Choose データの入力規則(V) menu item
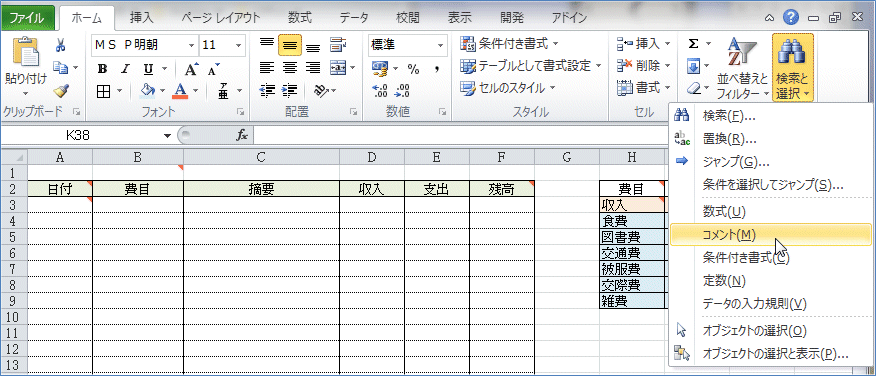876x376 pixels. [x=770, y=304]
